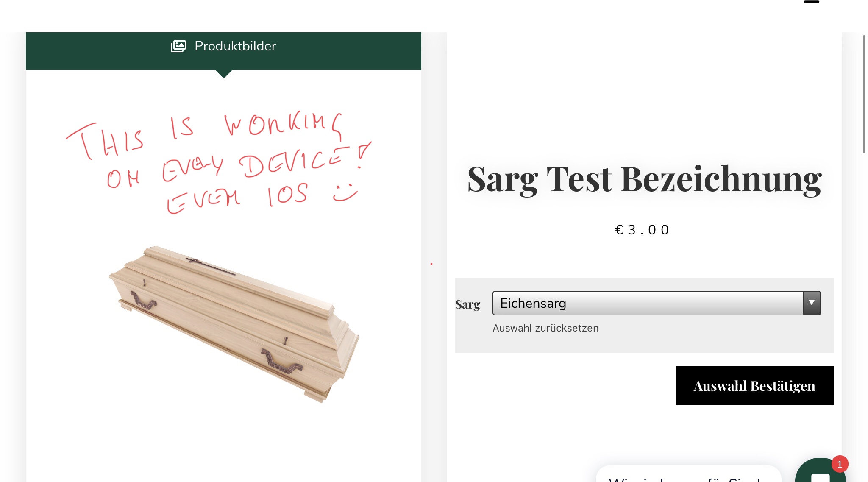Viewport: 868px width, 482px height.
Task: Click the coffin product image
Action: pyautogui.click(x=234, y=323)
